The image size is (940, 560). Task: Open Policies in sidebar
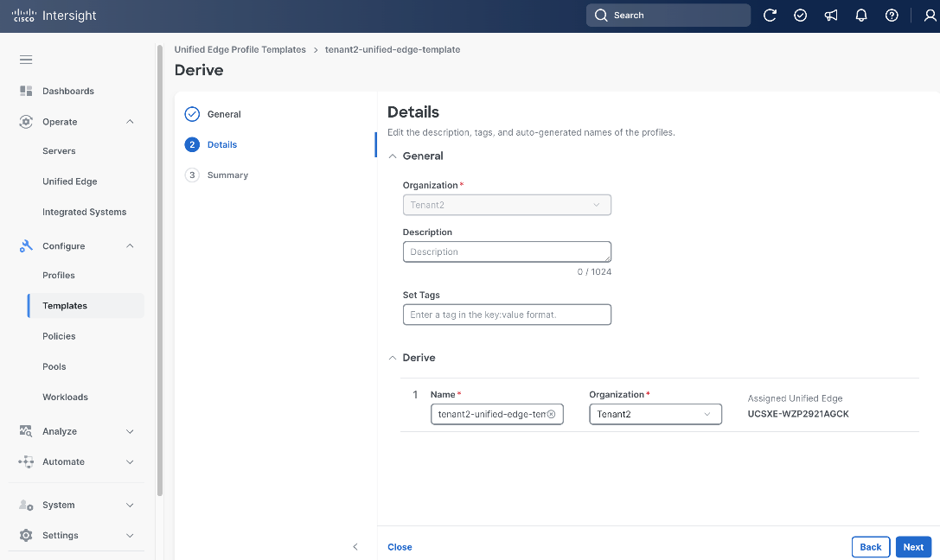[59, 336]
